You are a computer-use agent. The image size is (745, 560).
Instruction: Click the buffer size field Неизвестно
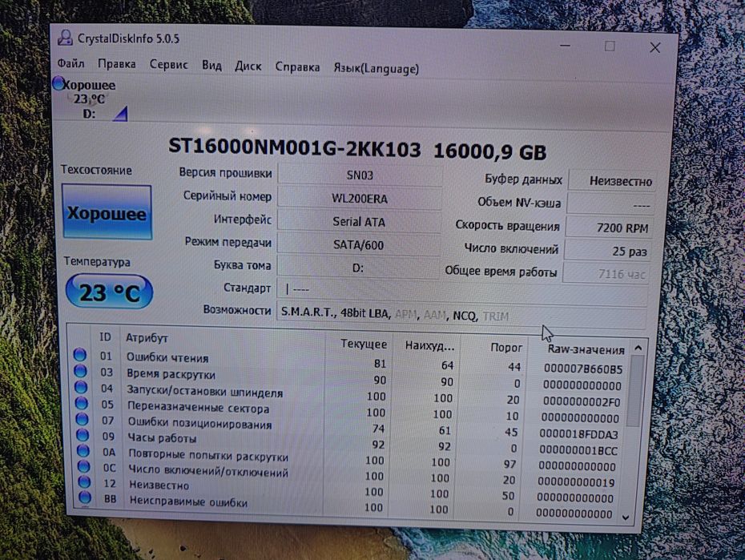coord(613,181)
